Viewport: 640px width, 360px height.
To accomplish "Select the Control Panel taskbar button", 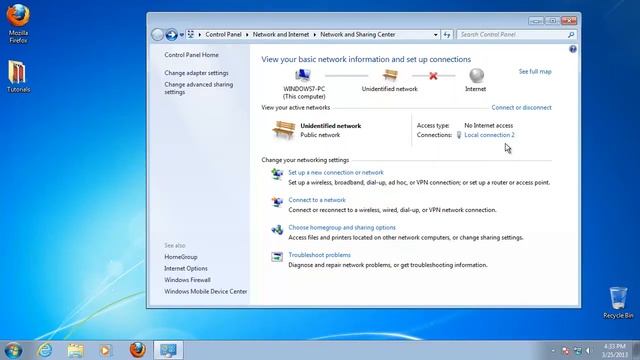I will pos(168,350).
